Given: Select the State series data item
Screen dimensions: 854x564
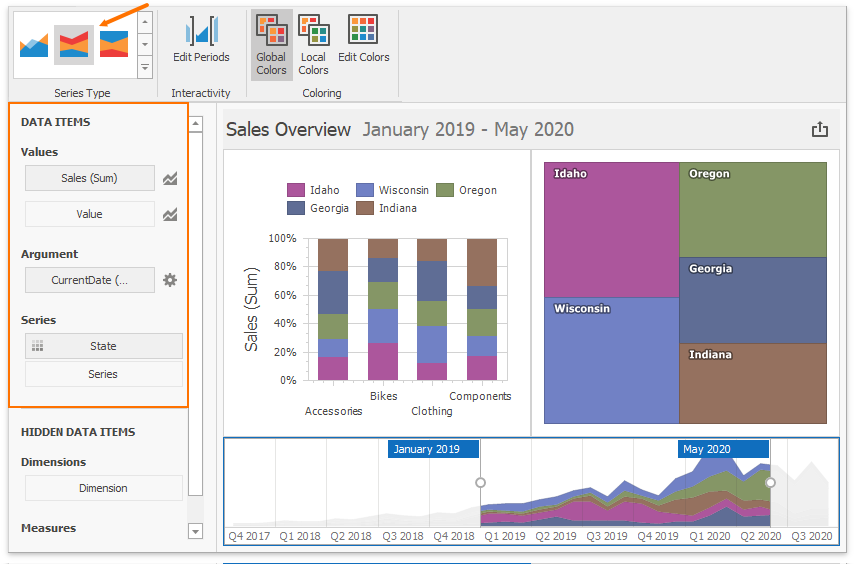Looking at the screenshot, I should click(103, 346).
